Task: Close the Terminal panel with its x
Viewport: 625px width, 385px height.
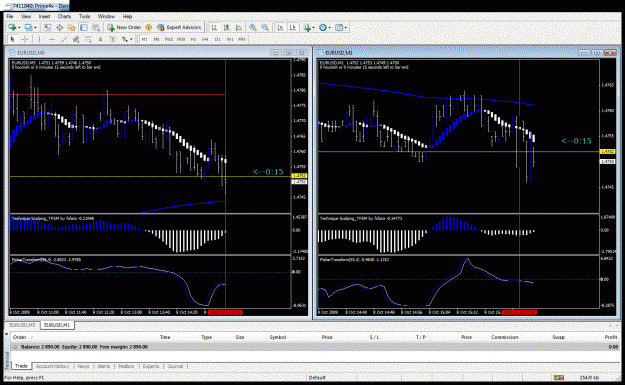Action: pyautogui.click(x=6, y=334)
